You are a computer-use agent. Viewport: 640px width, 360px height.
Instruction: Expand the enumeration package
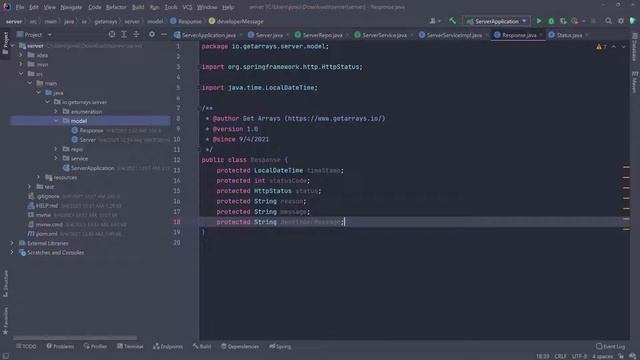pos(56,111)
